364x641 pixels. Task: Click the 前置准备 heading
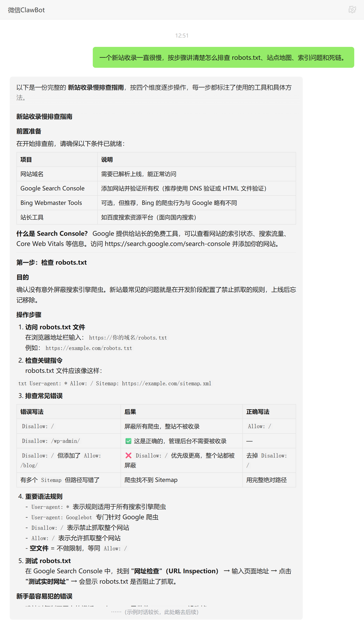coord(29,131)
